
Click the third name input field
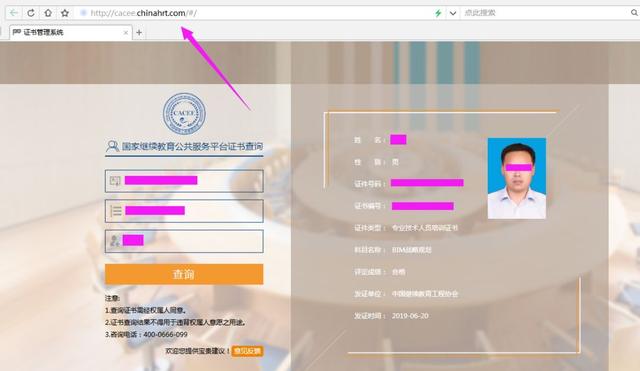coord(184,241)
